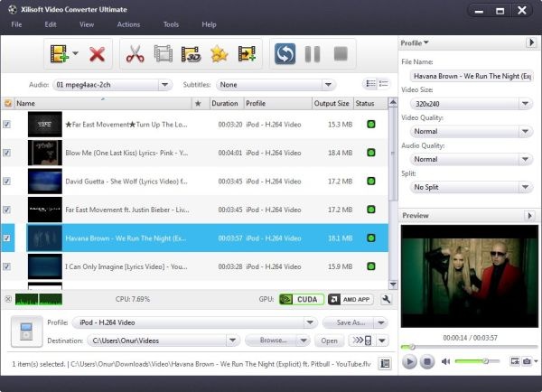
Task: Click the Browse button
Action: pos(272,341)
